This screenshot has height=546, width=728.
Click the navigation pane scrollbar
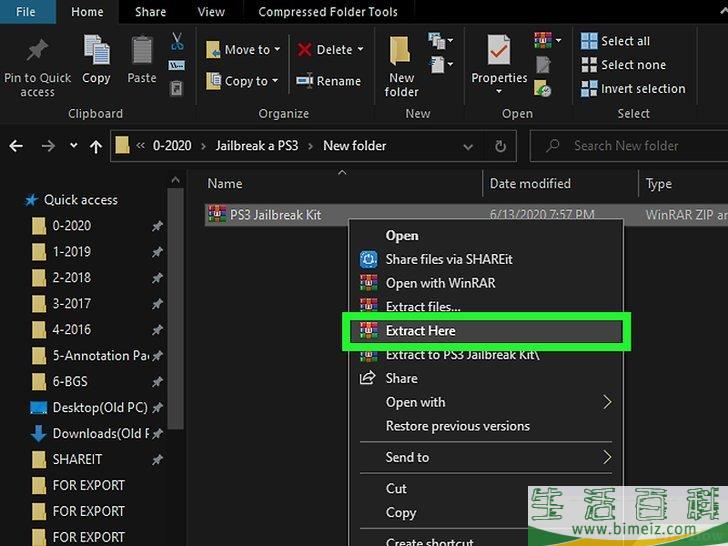175,309
